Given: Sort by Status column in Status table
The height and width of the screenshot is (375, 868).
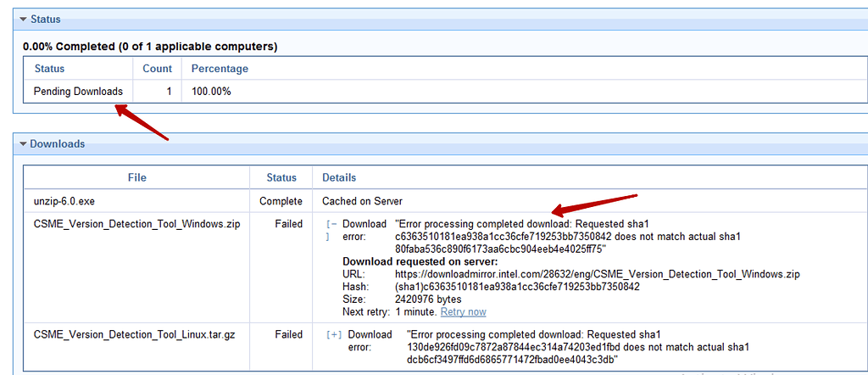Looking at the screenshot, I should (49, 69).
